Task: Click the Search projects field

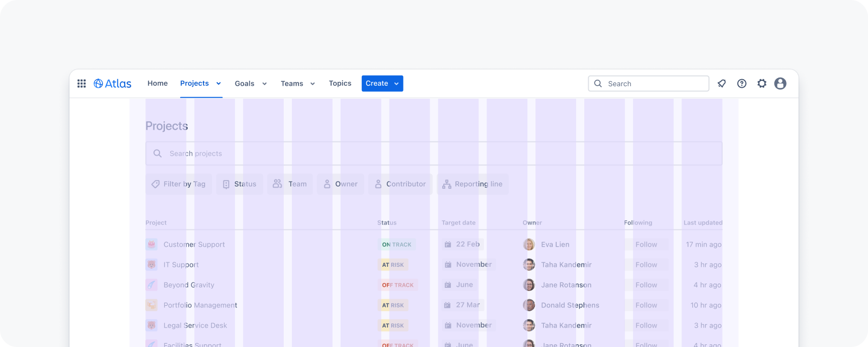Action: click(433, 153)
